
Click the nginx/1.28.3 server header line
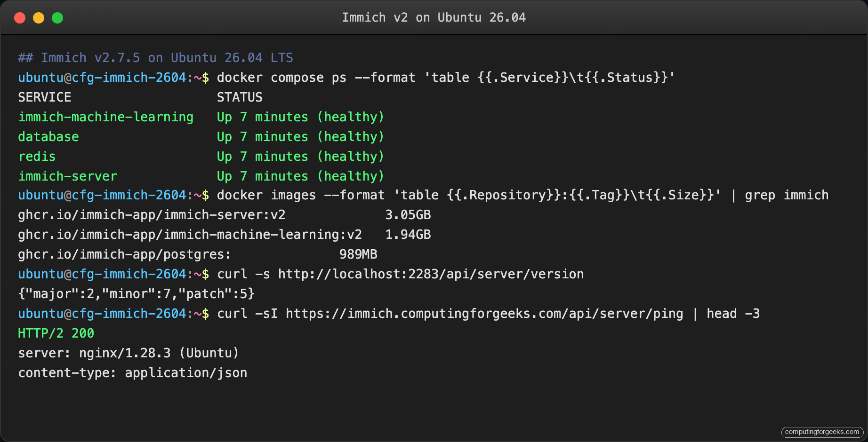click(x=128, y=353)
